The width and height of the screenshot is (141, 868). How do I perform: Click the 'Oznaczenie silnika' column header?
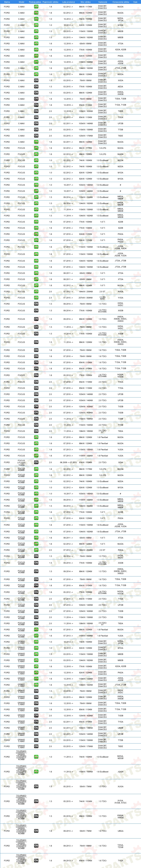point(120,2)
